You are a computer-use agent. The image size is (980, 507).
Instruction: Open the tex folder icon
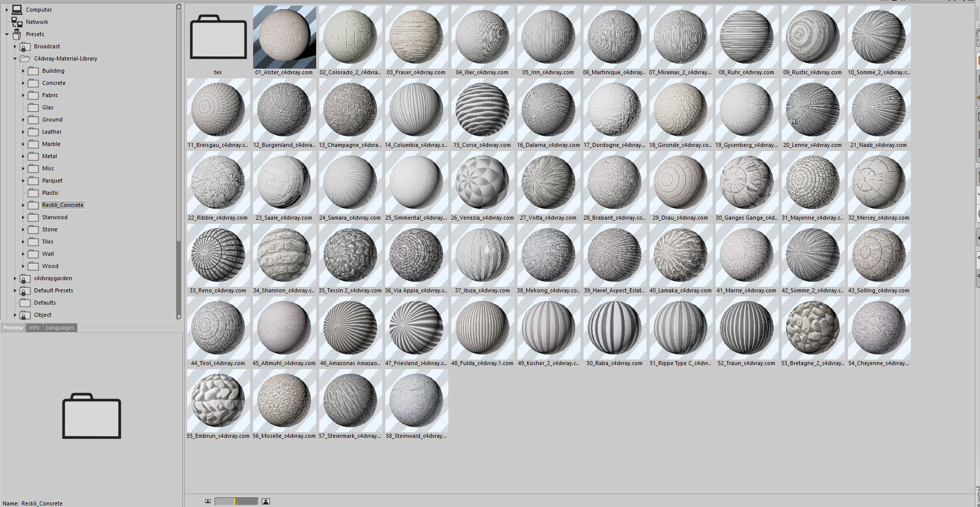[x=218, y=38]
